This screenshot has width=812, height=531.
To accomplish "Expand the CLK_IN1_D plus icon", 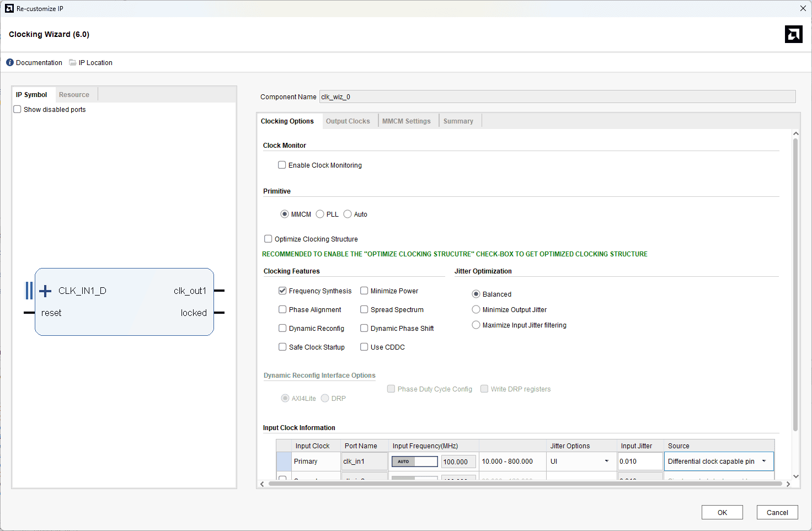I will [x=45, y=291].
